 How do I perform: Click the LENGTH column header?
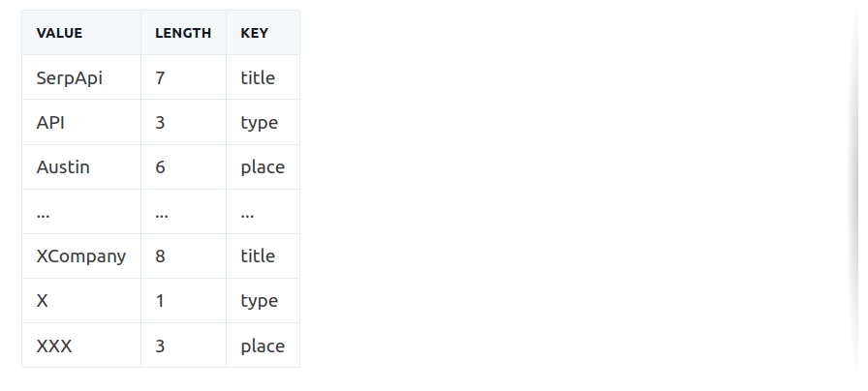183,33
